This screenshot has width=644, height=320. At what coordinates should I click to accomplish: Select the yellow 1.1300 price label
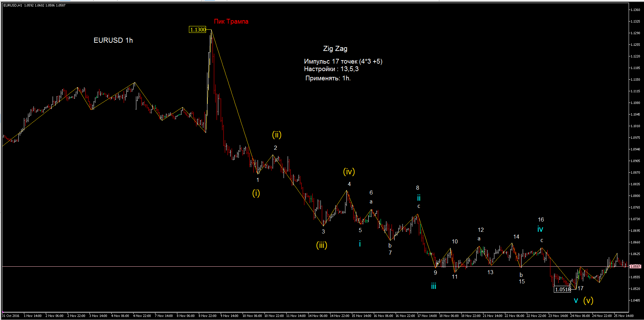click(198, 30)
